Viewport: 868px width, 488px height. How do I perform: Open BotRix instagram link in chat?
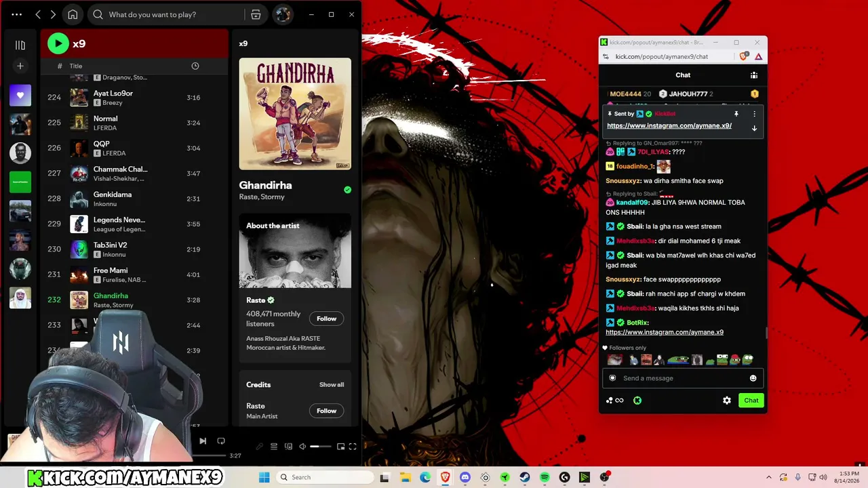click(x=665, y=332)
